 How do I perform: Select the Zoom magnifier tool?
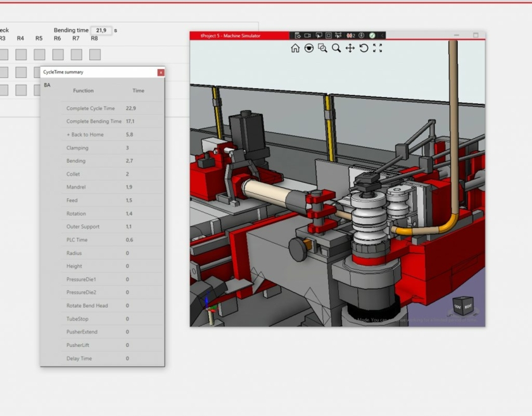click(x=336, y=48)
